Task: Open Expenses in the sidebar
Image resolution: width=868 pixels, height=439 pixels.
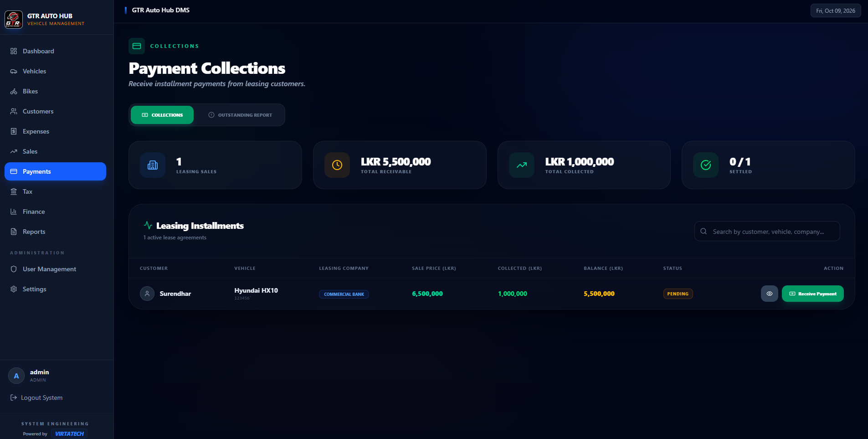Action: click(55, 131)
